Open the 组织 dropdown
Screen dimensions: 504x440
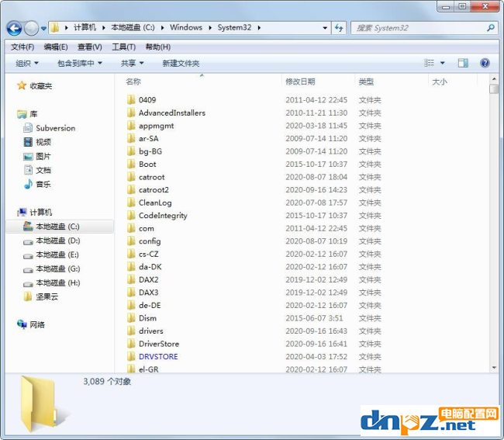[x=27, y=64]
